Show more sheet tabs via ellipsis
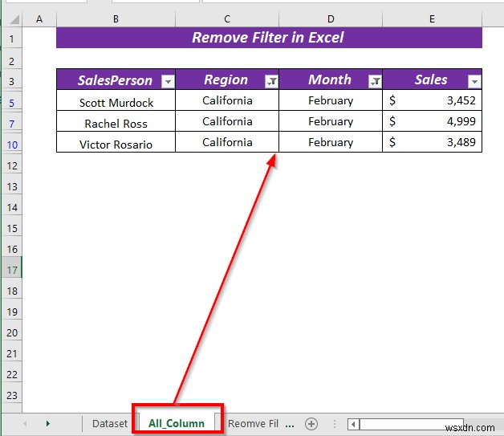This screenshot has width=504, height=436. pyautogui.click(x=290, y=424)
